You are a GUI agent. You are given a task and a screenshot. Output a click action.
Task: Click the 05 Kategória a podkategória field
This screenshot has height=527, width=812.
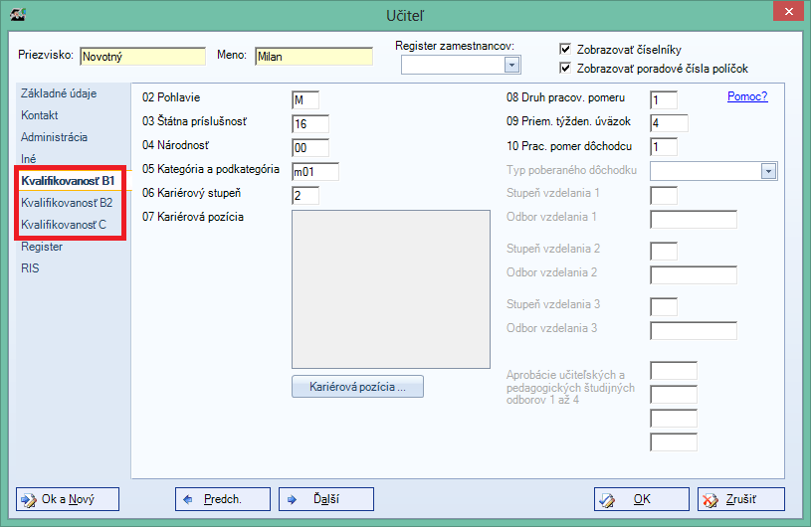click(x=315, y=172)
